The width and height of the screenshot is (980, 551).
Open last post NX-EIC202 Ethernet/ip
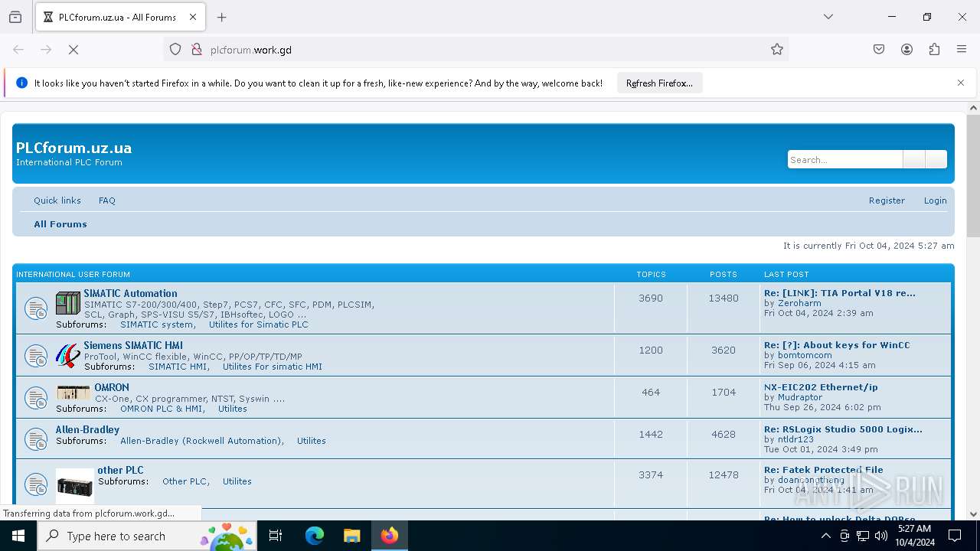(821, 387)
